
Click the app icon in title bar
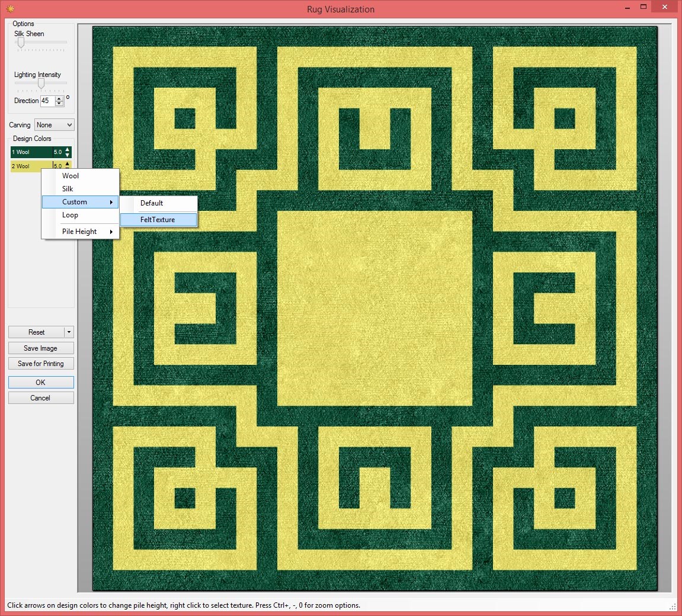pyautogui.click(x=9, y=9)
